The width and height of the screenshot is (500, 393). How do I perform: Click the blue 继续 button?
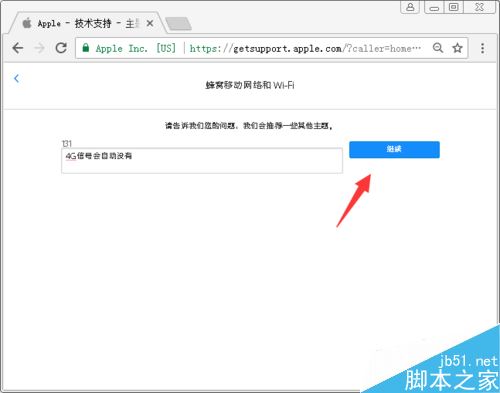[394, 150]
